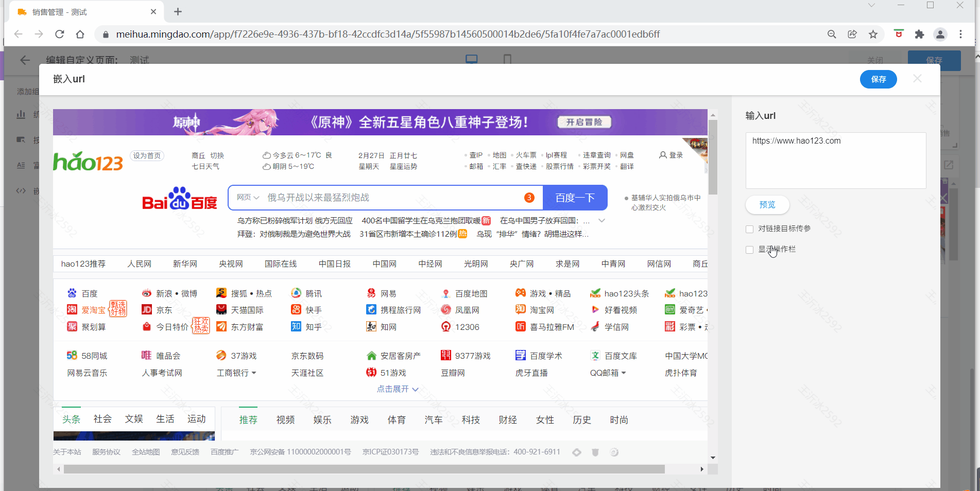980x491 pixels.
Task: Click the horizontal scrollbar of embedded page
Action: tap(364, 469)
